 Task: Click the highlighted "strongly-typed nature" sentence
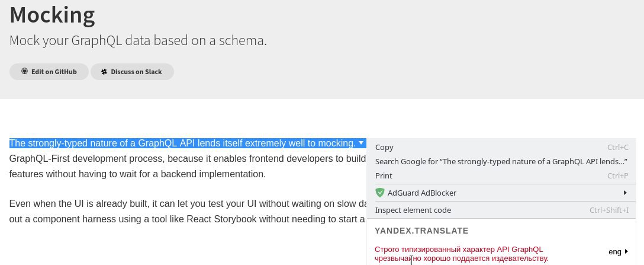[182, 143]
